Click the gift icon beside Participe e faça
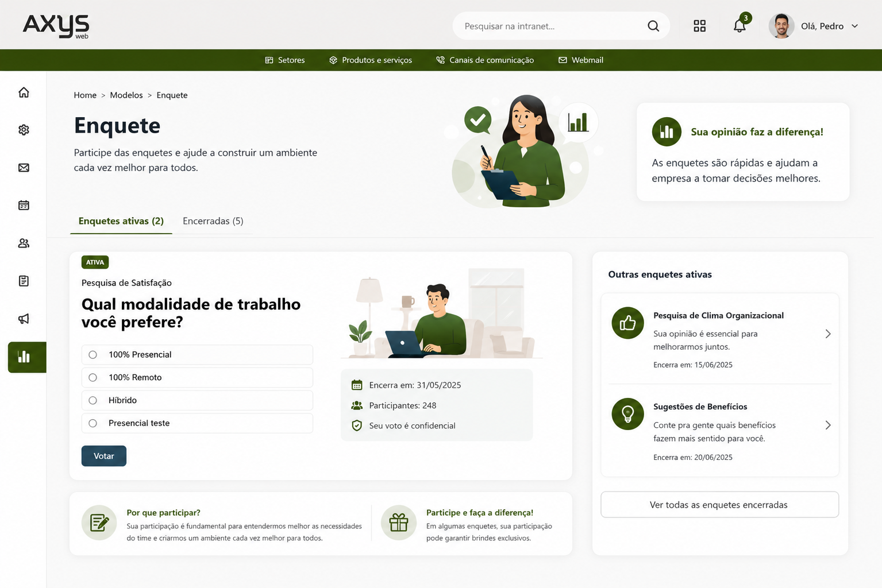 point(399,523)
